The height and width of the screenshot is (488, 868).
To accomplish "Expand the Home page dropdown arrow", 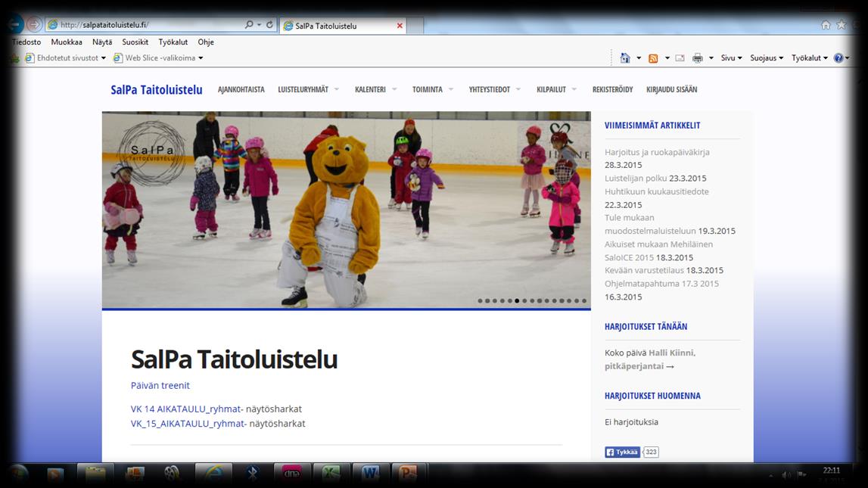I will 638,58.
